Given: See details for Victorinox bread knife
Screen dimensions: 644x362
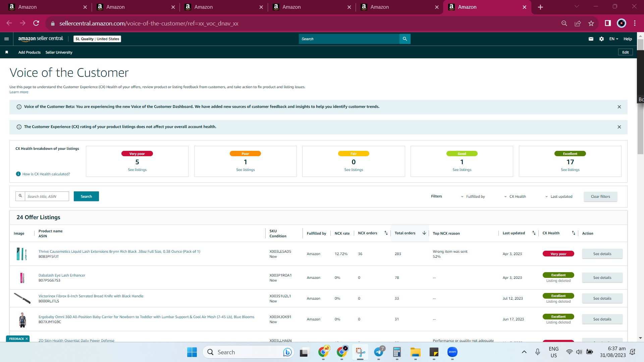Looking at the screenshot, I should coord(602,298).
